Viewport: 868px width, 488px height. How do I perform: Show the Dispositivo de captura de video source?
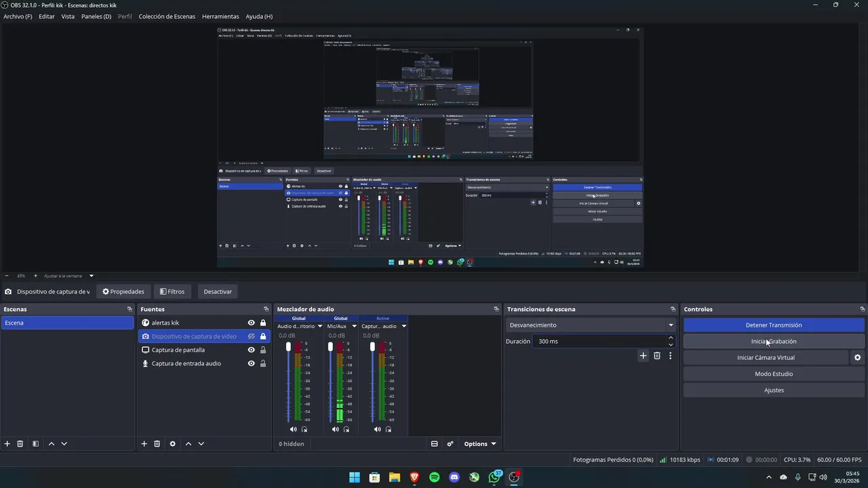251,336
